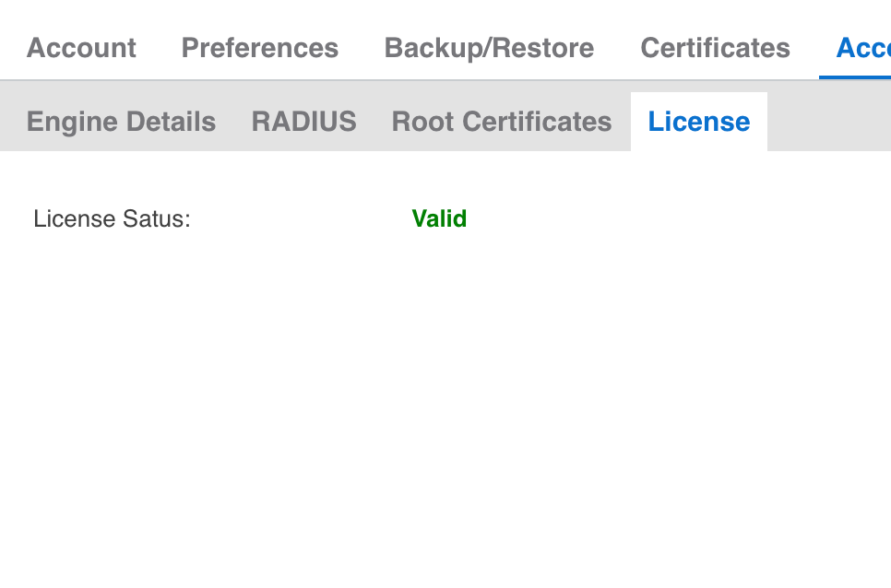Screen dimensions: 891x588
Task: Select the License sub-tab
Action: (x=698, y=122)
